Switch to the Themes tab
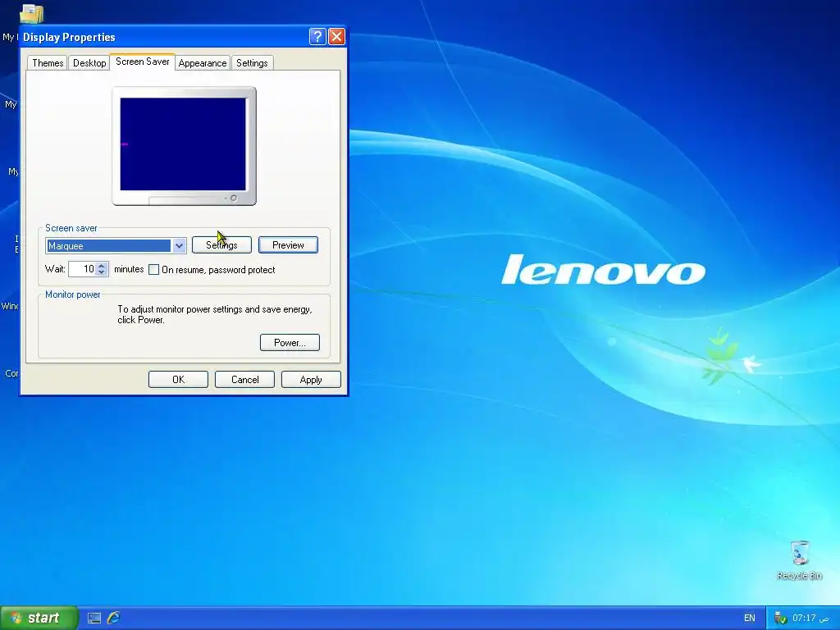Viewport: 840px width, 630px height. click(48, 62)
